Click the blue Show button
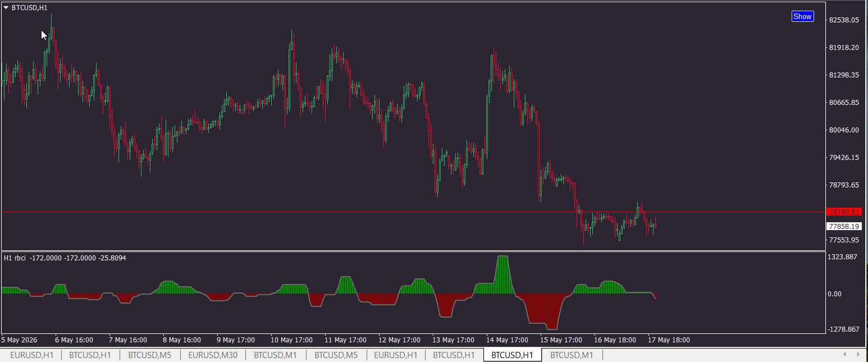This screenshot has height=362, width=868. pyautogui.click(x=802, y=16)
